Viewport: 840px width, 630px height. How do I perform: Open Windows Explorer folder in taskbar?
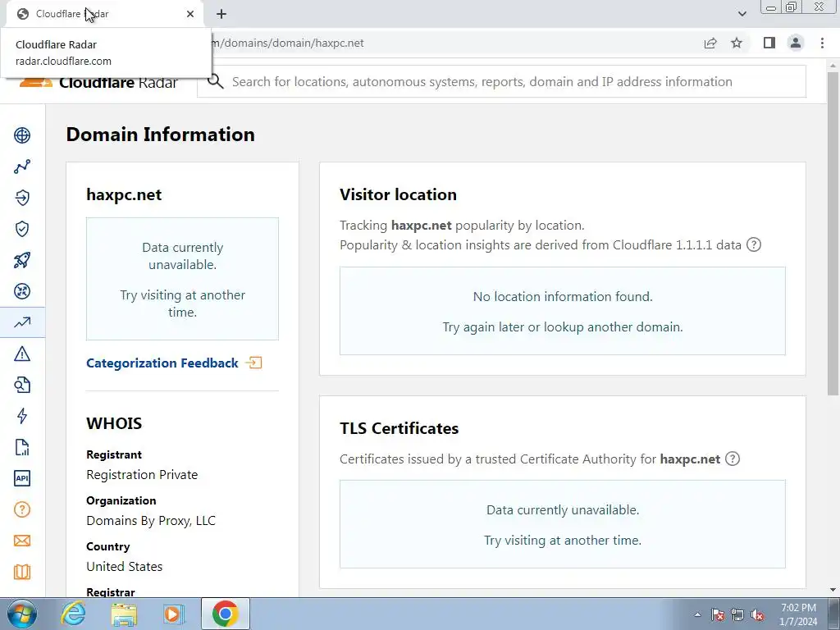pyautogui.click(x=124, y=614)
